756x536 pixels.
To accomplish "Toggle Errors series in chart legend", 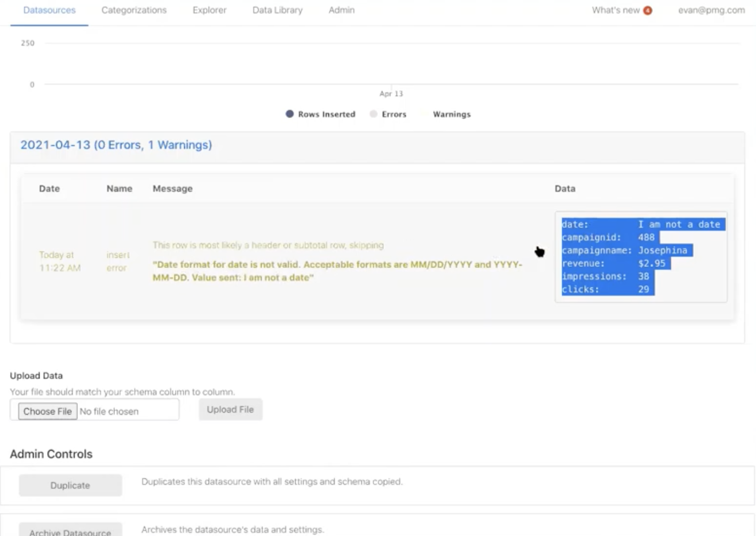I will pyautogui.click(x=388, y=114).
